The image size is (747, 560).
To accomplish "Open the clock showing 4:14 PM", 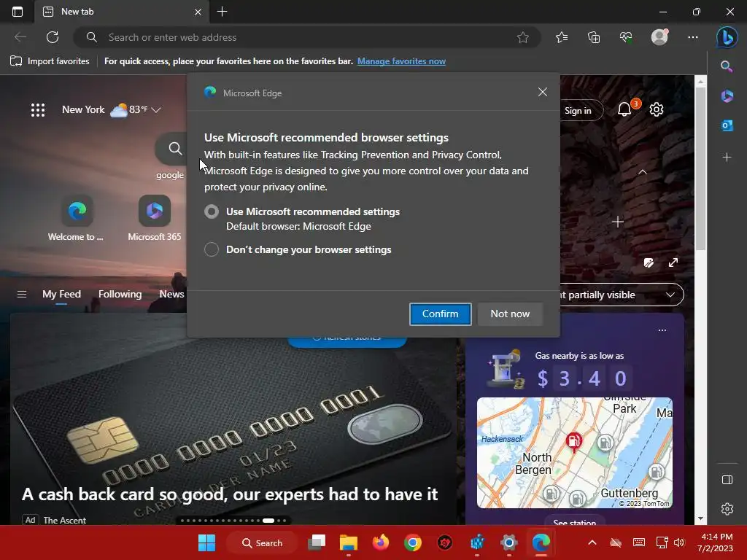I will (715, 542).
